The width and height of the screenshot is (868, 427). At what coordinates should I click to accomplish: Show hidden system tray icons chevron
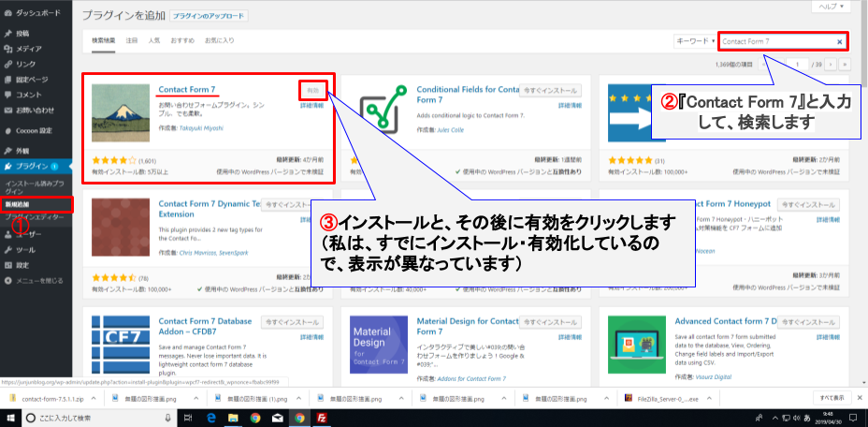776,419
